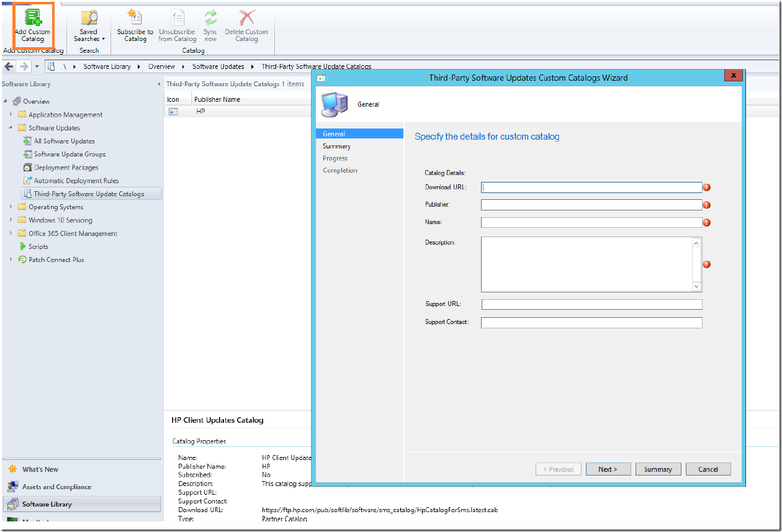The width and height of the screenshot is (782, 532).
Task: Navigate to Overview via the breadcrumb
Action: click(161, 66)
